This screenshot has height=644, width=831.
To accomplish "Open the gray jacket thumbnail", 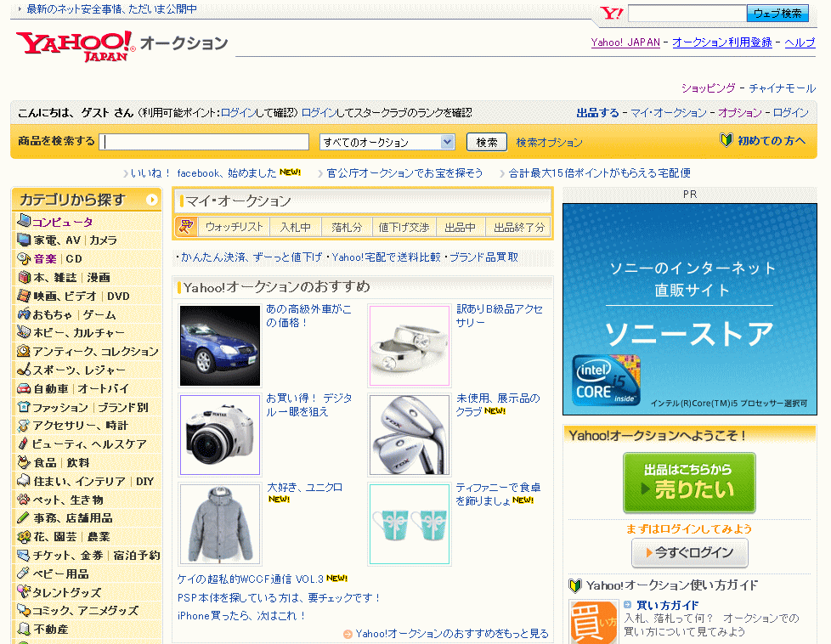I will coord(220,523).
